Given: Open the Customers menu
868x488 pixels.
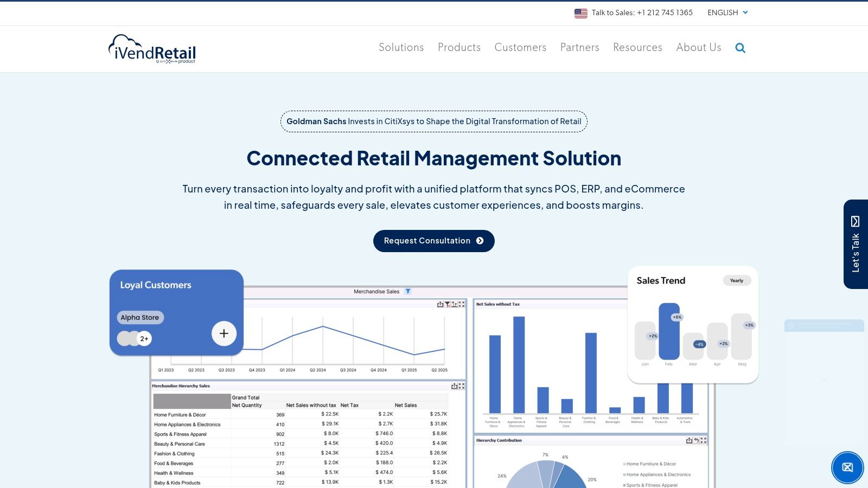Looking at the screenshot, I should 520,47.
